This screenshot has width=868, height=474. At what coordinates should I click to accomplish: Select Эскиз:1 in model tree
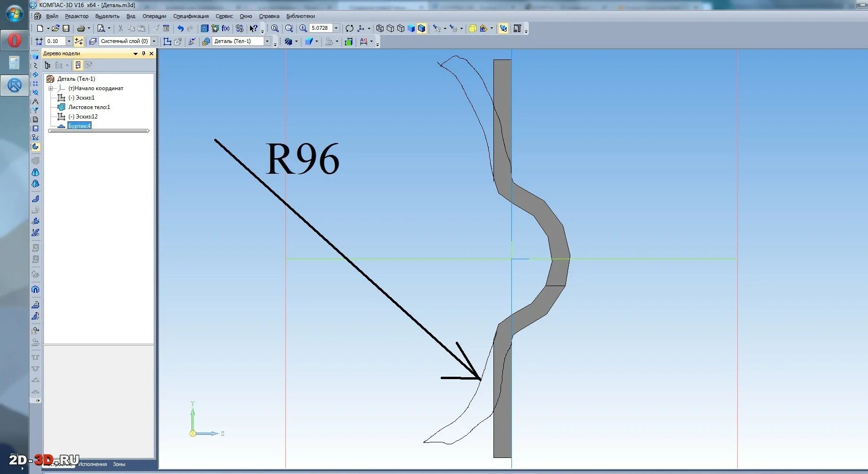[81, 98]
